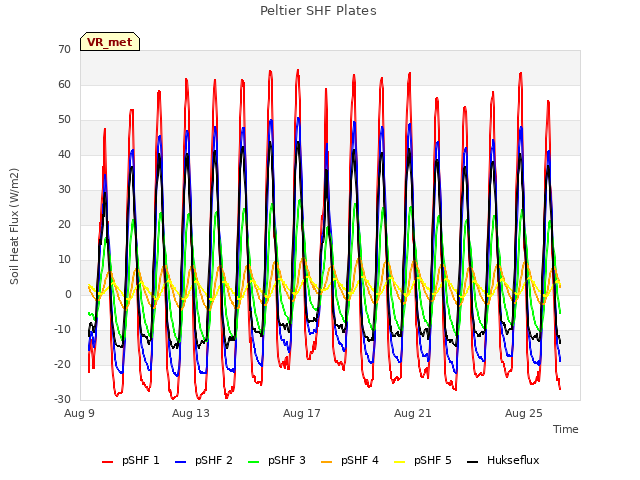Viewport: 640px width, 480px height.
Task: Click the orange pSHF 4 legend swatch
Action: [x=327, y=462]
